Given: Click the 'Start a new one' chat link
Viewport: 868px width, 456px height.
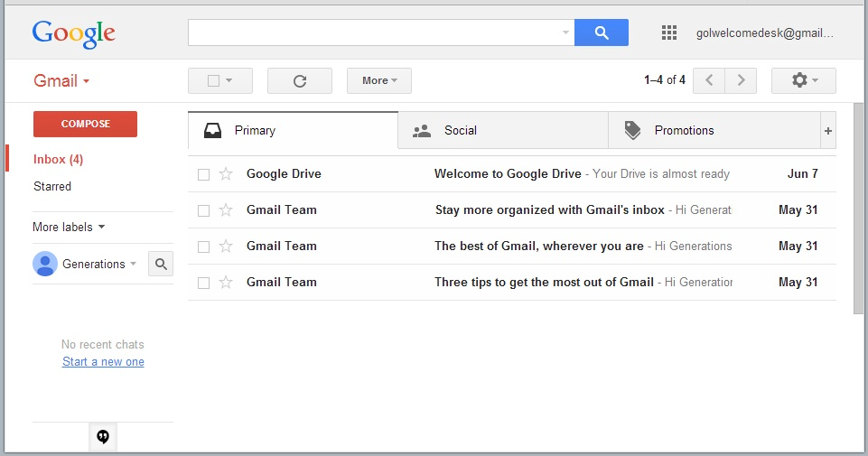Looking at the screenshot, I should [x=103, y=362].
